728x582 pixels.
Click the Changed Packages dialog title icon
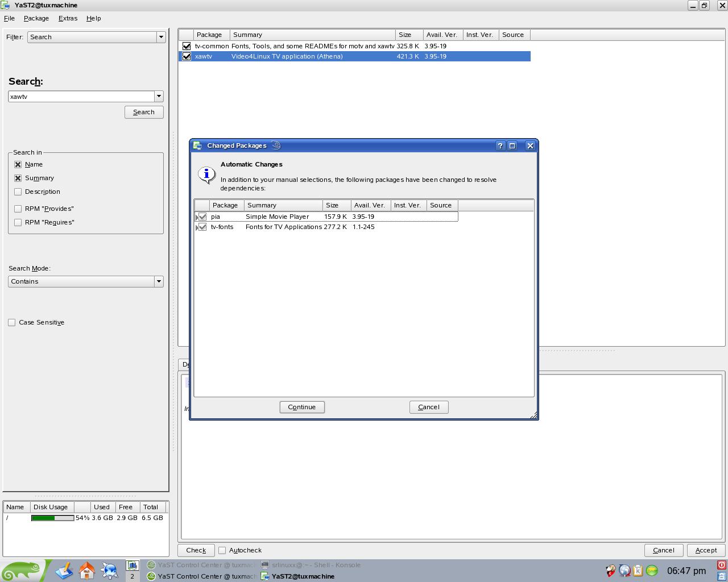click(197, 145)
